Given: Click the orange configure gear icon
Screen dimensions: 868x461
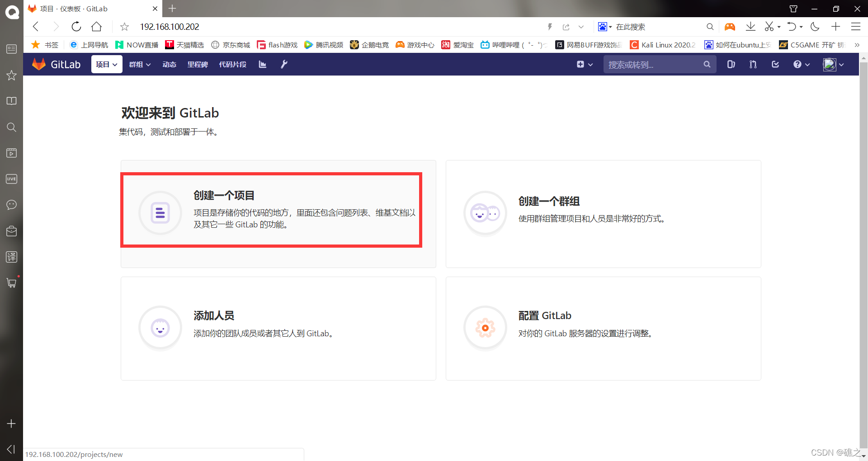Looking at the screenshot, I should pyautogui.click(x=485, y=328).
